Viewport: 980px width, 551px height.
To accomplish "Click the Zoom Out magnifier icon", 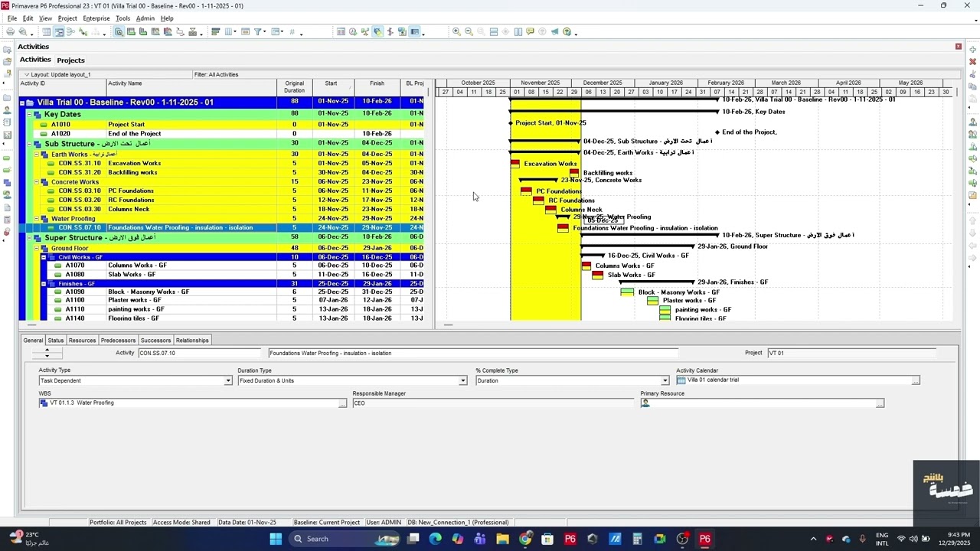I will [469, 32].
